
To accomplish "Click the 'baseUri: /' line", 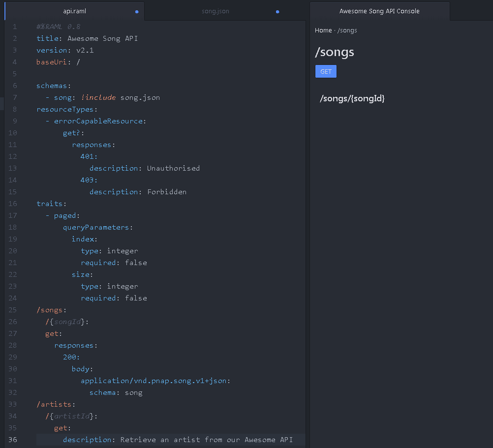I will [58, 62].
